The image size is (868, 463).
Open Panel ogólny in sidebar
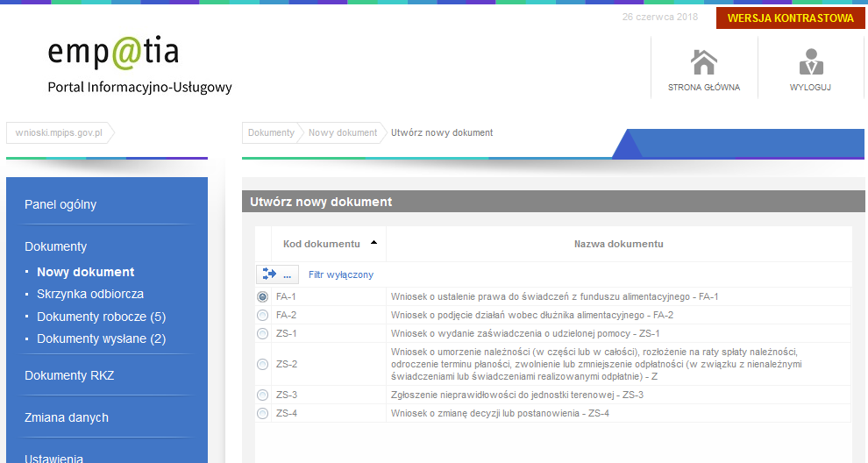[x=60, y=204]
